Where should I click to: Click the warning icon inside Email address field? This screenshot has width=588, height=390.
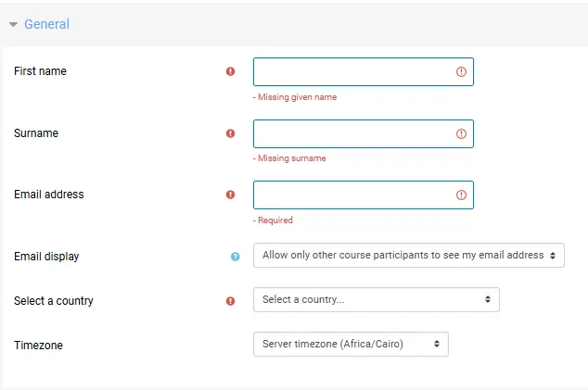coord(461,195)
